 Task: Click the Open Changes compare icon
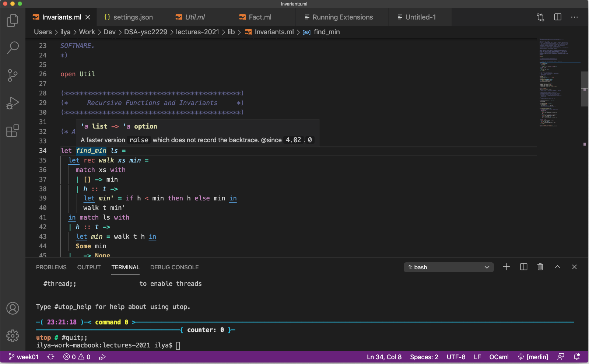[x=540, y=17]
